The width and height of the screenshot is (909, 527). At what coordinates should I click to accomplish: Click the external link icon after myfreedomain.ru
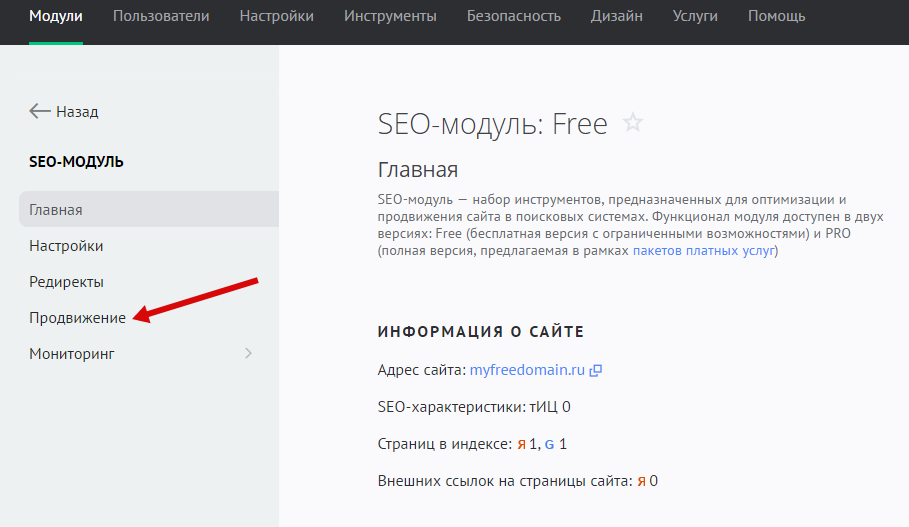[596, 370]
